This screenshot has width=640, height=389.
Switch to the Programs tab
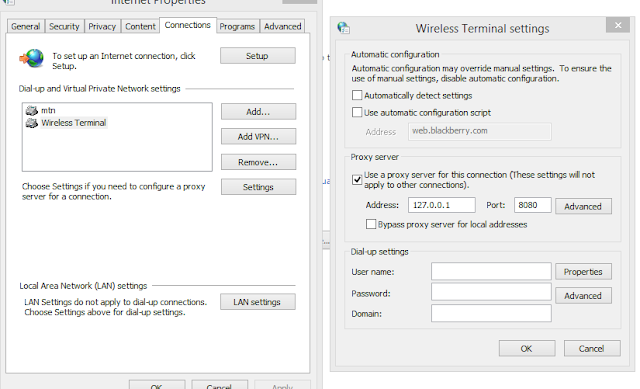coord(237,27)
